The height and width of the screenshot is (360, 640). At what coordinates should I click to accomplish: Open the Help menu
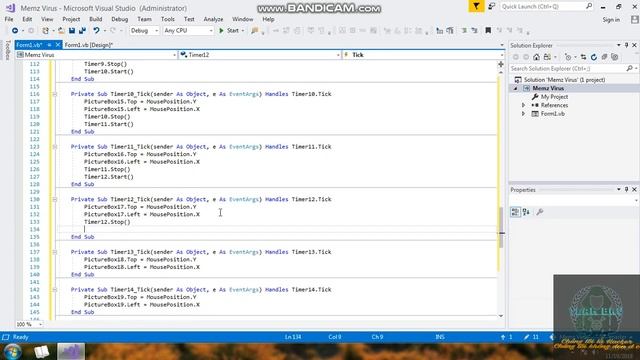click(268, 19)
